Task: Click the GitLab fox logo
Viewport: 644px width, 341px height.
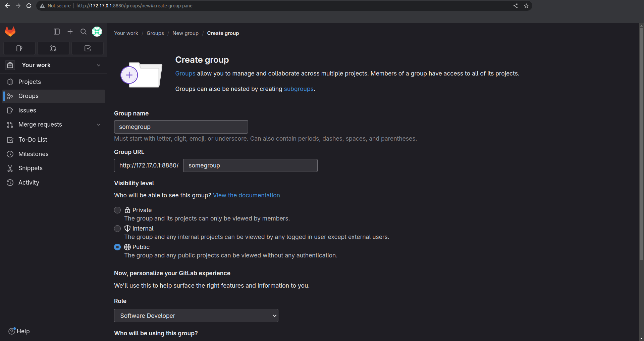Action: pos(10,31)
